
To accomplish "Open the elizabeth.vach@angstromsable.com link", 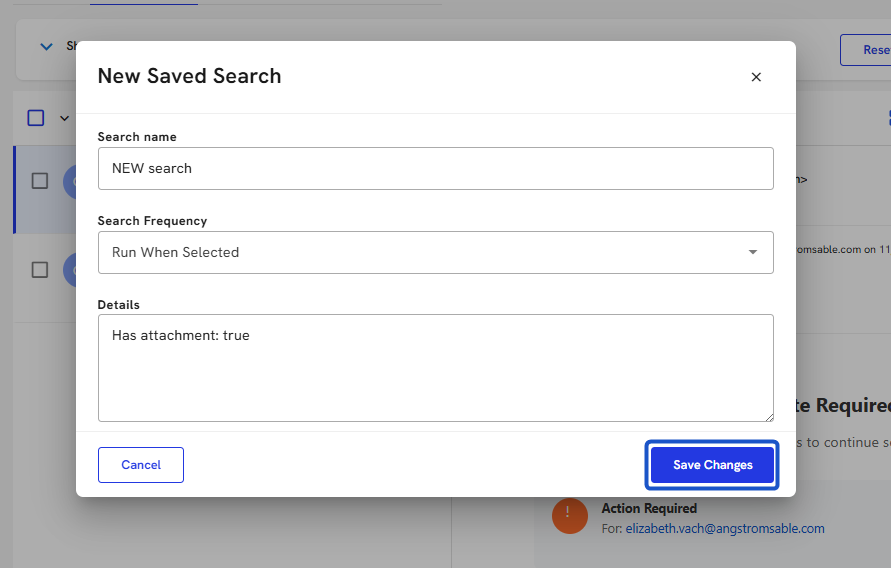I will coord(725,528).
